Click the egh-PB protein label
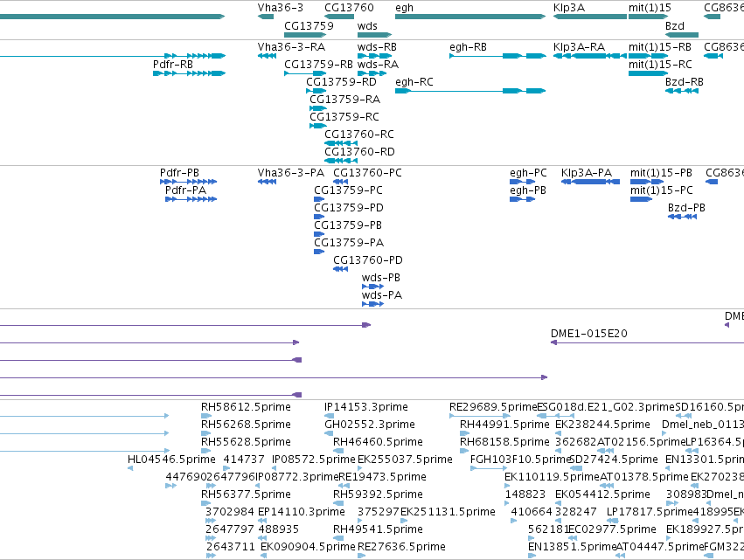 click(528, 190)
